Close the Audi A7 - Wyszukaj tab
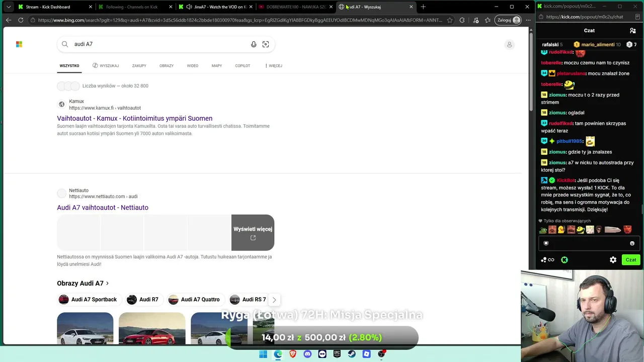Viewport: 644px width, 362px height. click(411, 7)
